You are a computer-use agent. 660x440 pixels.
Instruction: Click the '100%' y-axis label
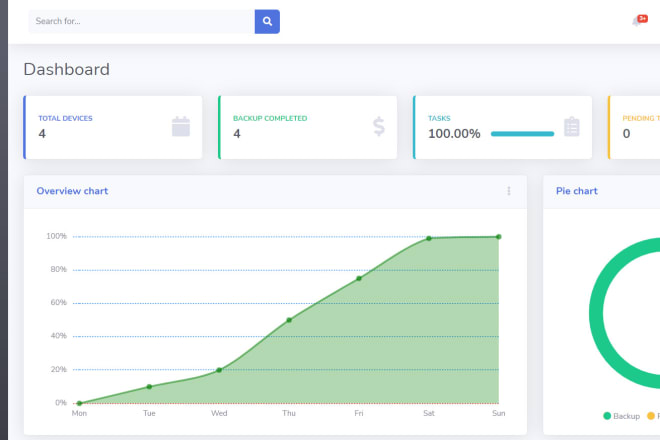point(56,236)
